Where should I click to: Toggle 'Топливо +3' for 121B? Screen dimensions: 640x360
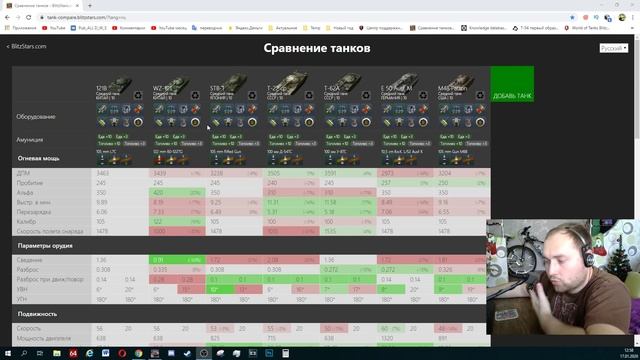[x=134, y=144]
